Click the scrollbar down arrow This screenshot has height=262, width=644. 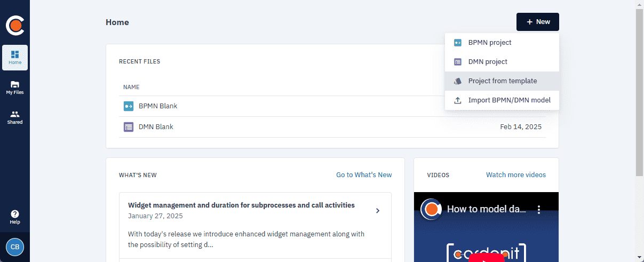pyautogui.click(x=639, y=258)
